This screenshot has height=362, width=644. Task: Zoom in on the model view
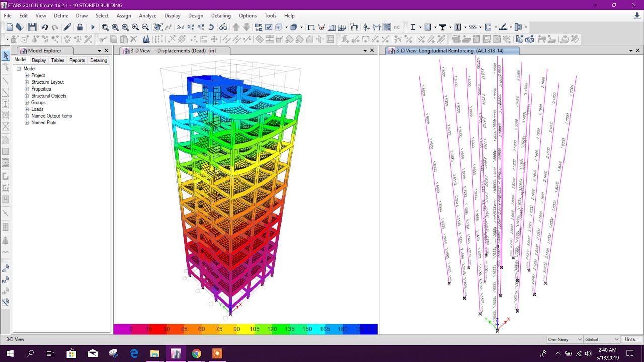135,27
